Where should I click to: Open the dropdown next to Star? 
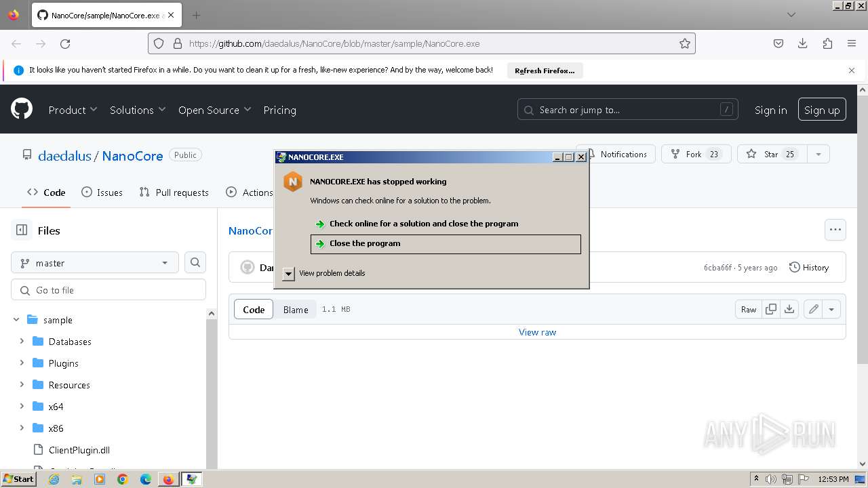tap(818, 154)
